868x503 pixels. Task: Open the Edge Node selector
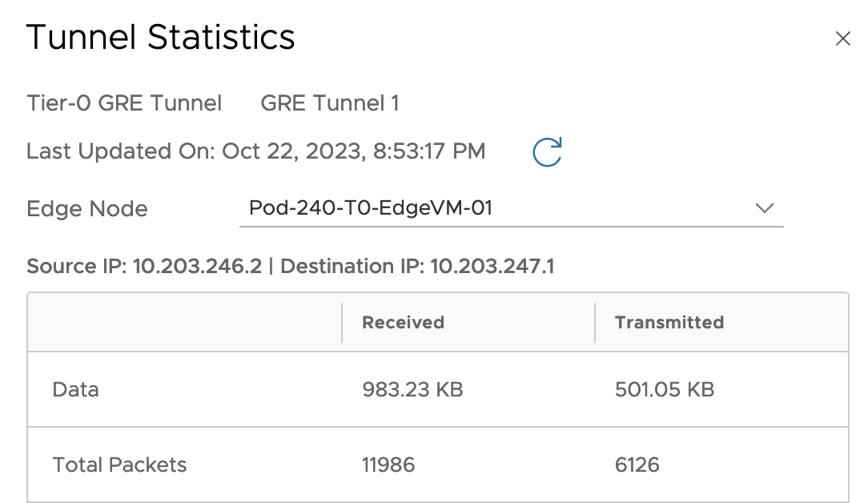(x=511, y=207)
